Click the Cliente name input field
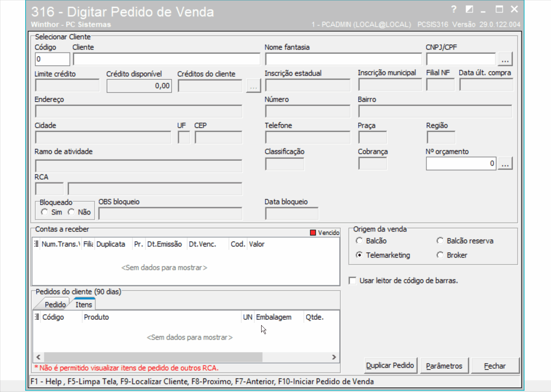The height and width of the screenshot is (392, 551). tap(166, 59)
